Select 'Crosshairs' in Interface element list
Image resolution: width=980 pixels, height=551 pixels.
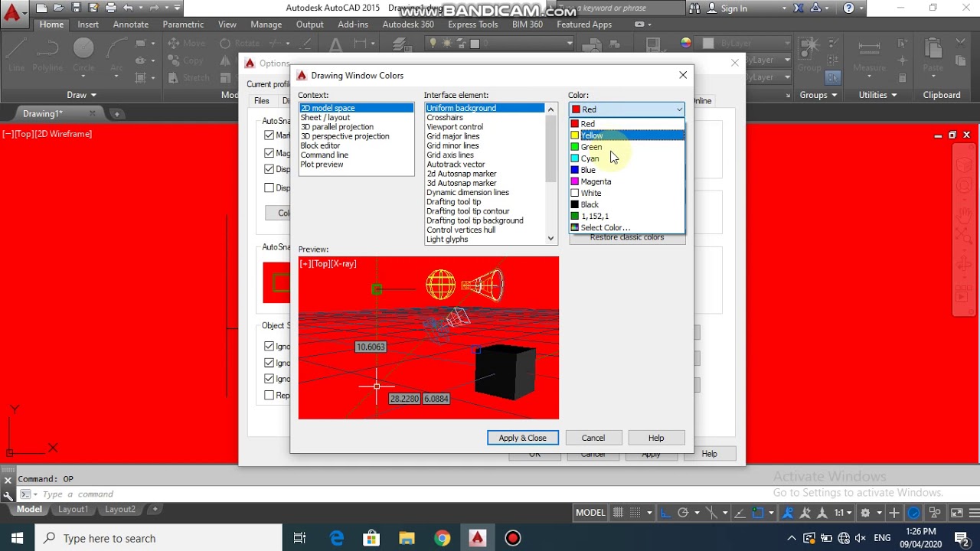485,118
